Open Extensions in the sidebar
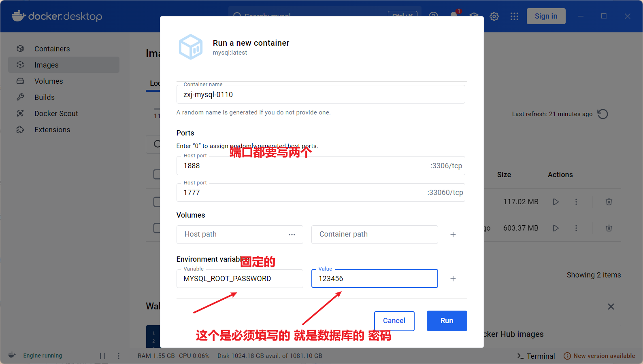643x364 pixels. pos(64,129)
